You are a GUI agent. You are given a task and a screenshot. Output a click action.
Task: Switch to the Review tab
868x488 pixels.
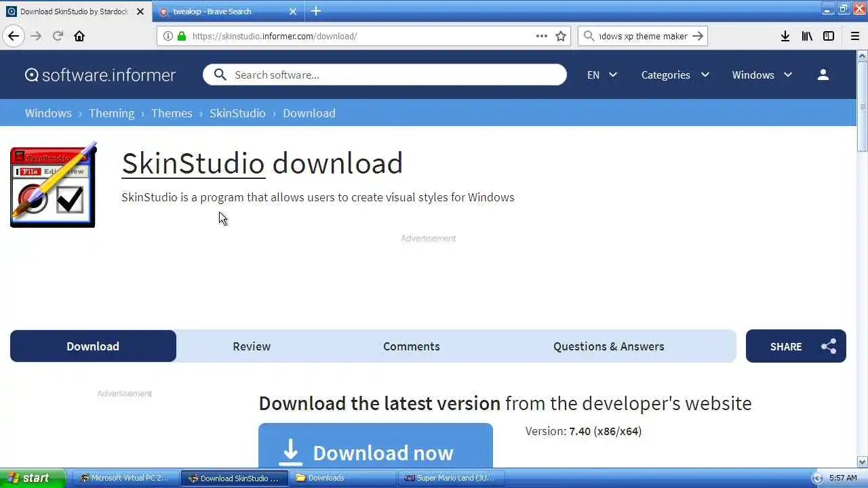(x=252, y=346)
